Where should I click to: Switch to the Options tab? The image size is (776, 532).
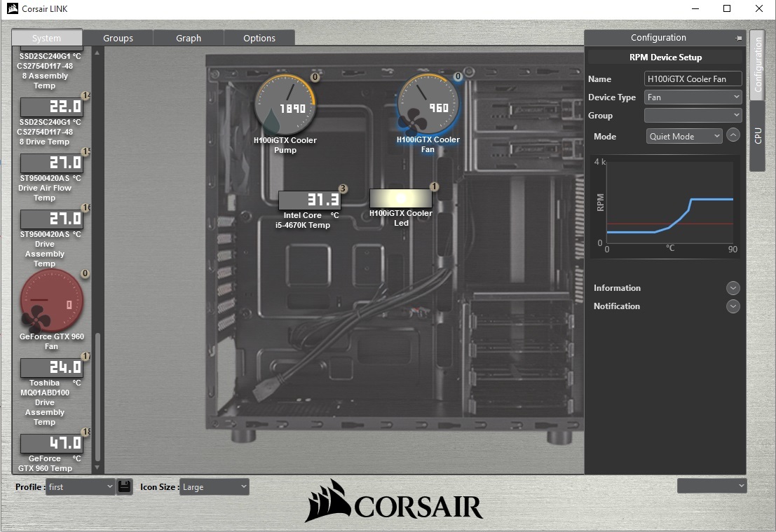(259, 38)
